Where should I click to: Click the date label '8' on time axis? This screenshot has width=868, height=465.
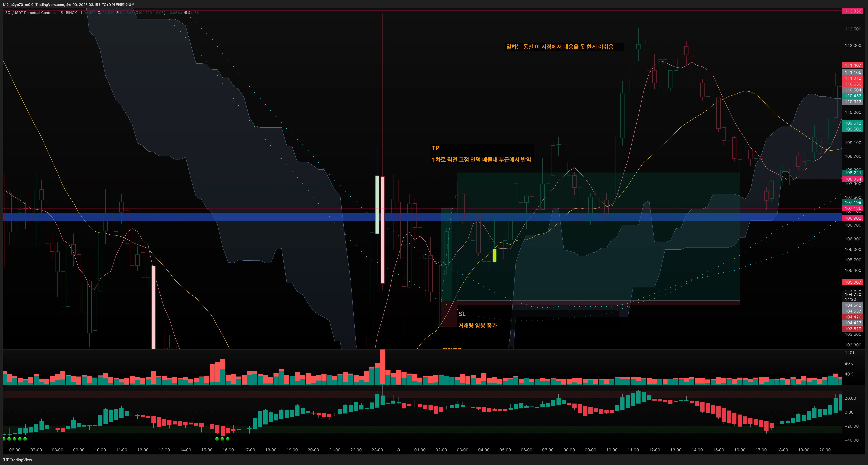click(399, 450)
